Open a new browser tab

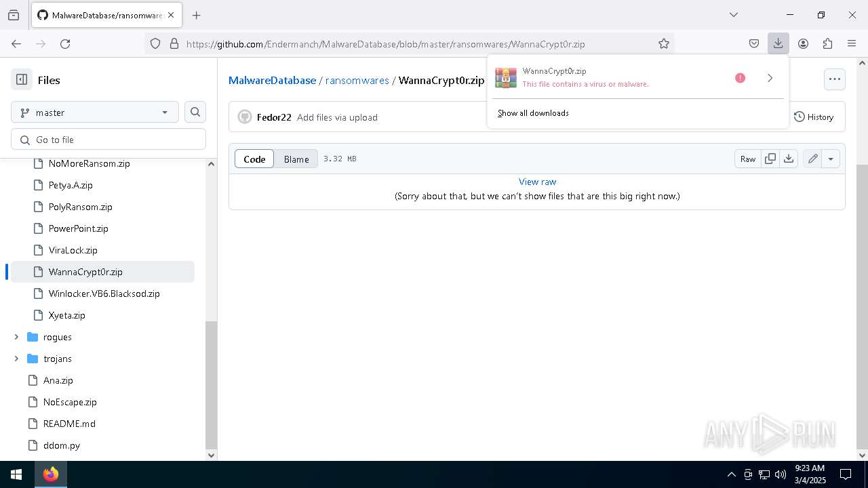point(196,15)
